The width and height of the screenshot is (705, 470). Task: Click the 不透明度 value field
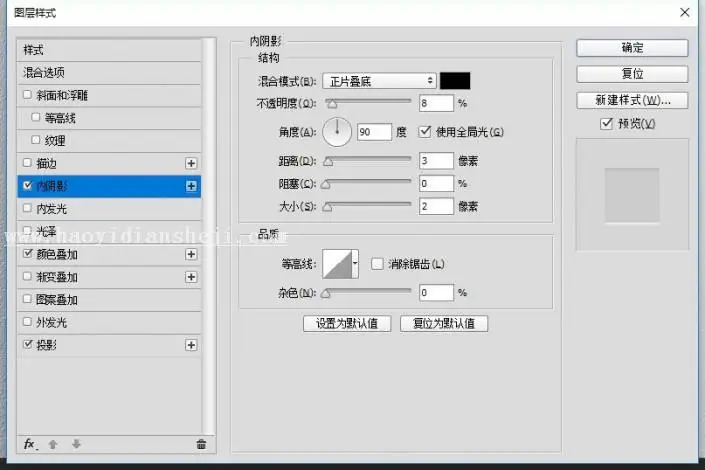pyautogui.click(x=436, y=103)
